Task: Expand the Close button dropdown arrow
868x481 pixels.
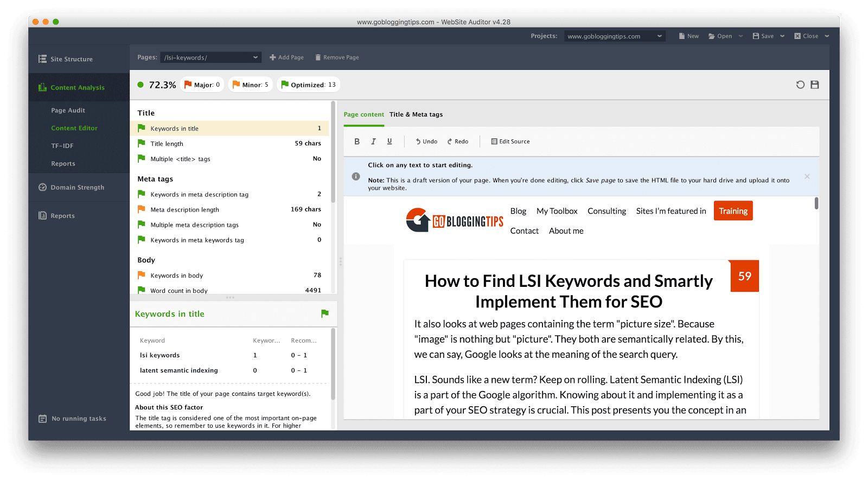Action: pos(827,36)
